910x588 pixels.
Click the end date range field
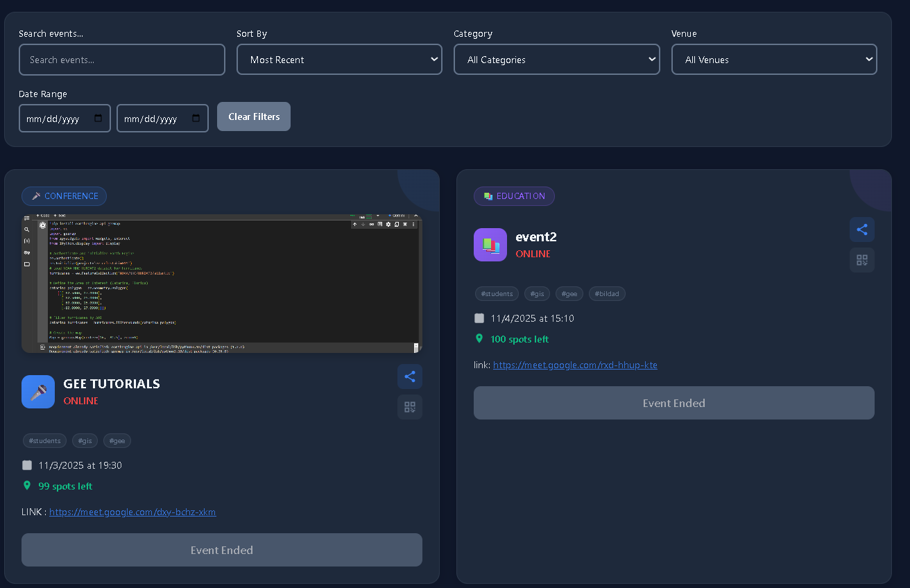point(163,119)
